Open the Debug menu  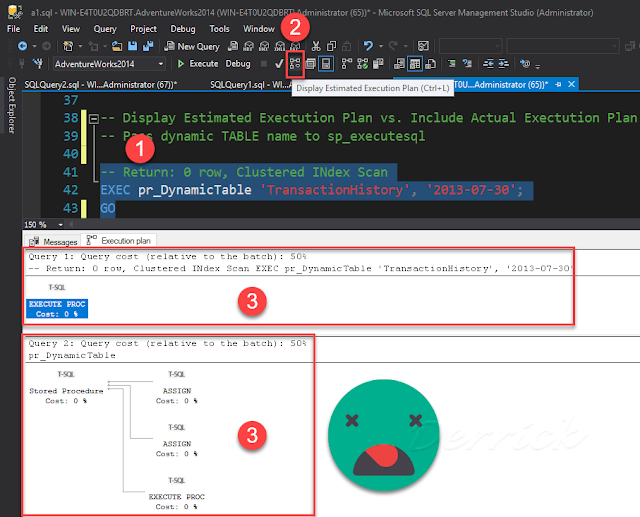(x=182, y=29)
